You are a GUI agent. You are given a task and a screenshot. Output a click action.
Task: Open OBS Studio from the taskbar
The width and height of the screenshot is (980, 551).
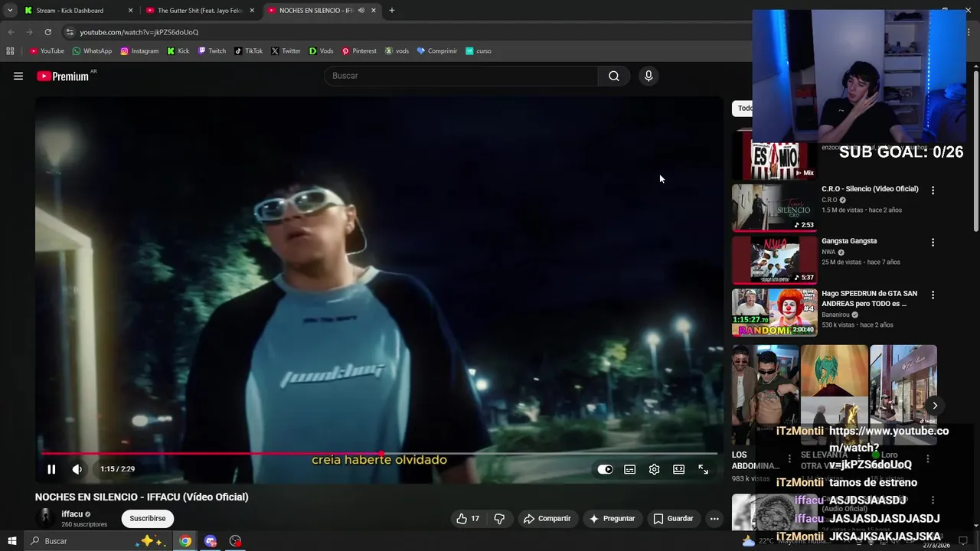pyautogui.click(x=235, y=541)
